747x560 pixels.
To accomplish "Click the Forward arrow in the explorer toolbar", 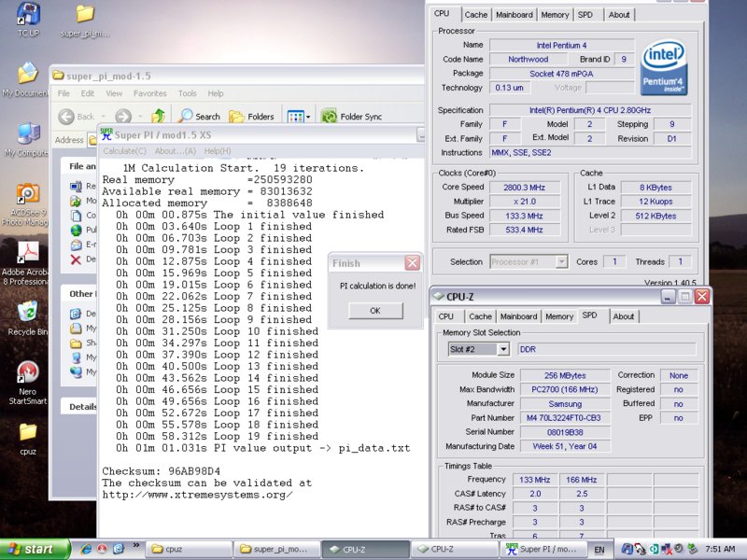I will pyautogui.click(x=123, y=116).
